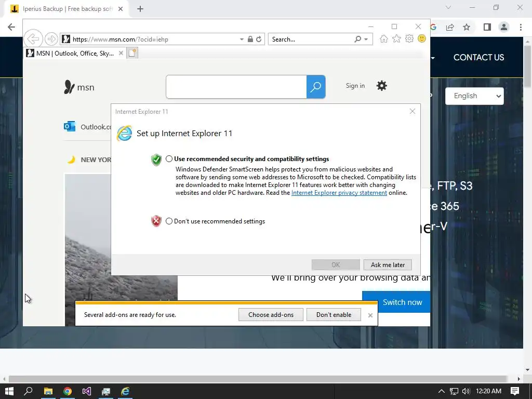Viewport: 532px width, 399px height.
Task: Open new tab button in Internet Explorer
Action: 132,53
